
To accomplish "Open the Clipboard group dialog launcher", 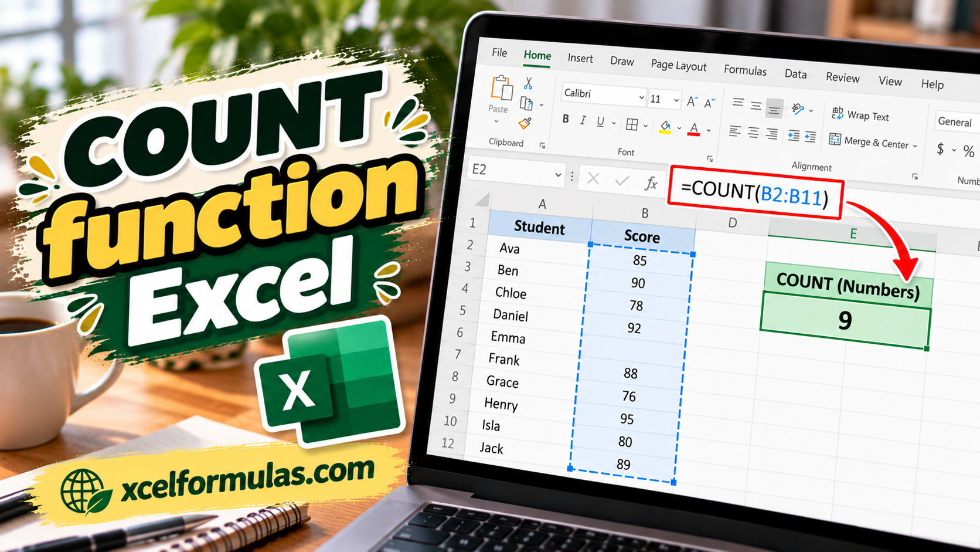I will click(x=543, y=145).
